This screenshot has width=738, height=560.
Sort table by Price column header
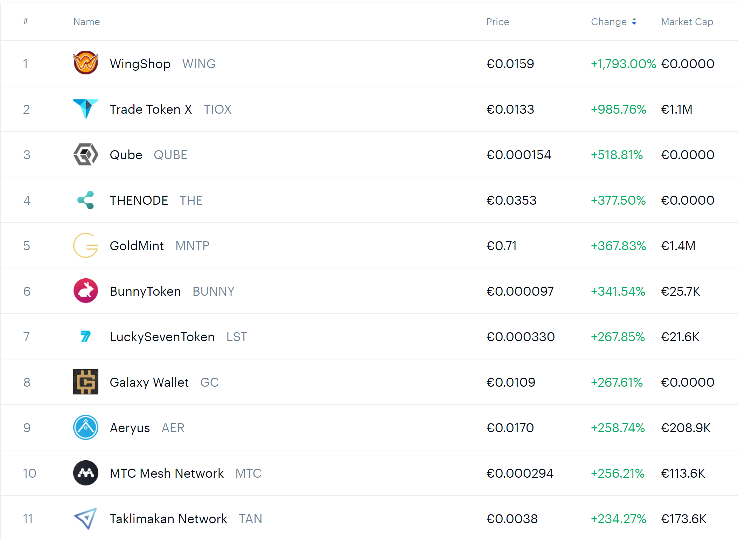[x=497, y=22]
